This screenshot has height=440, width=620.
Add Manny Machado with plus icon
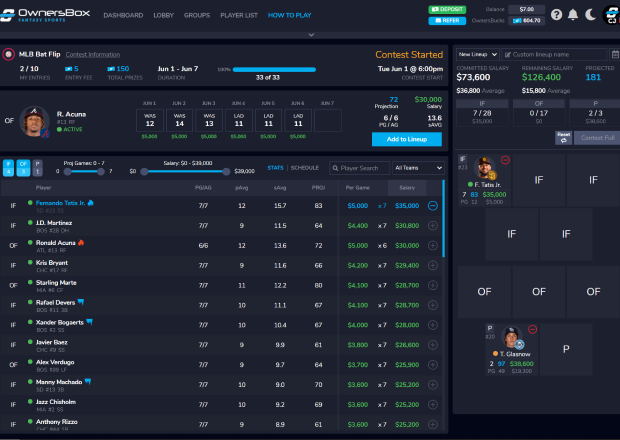coord(433,385)
